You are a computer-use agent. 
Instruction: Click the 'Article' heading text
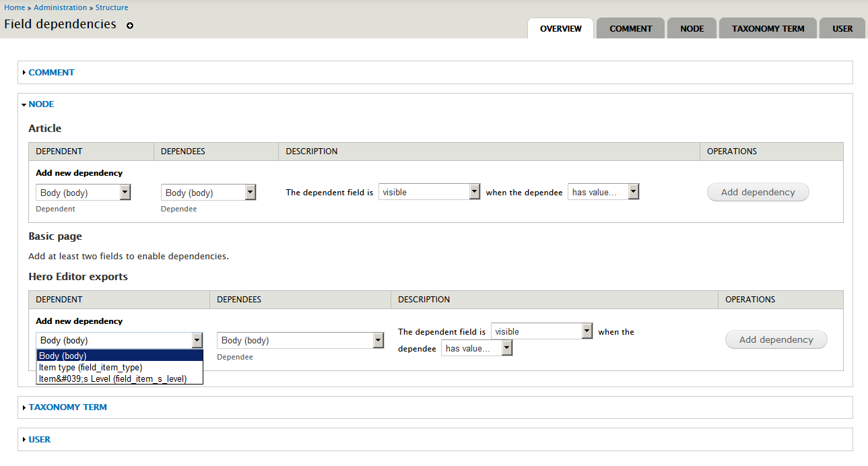(44, 128)
